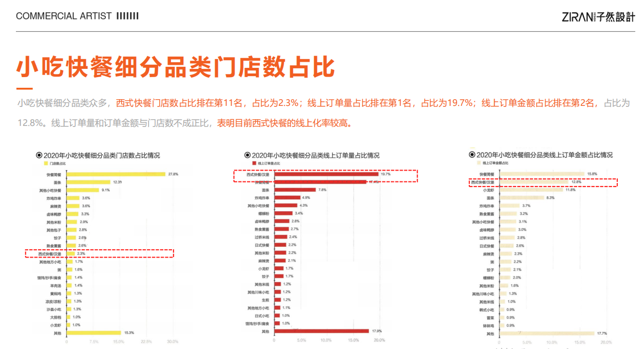644x349 pixels.
Task: Select the red 线上订单量占比 legend swatch
Action: click(254, 163)
